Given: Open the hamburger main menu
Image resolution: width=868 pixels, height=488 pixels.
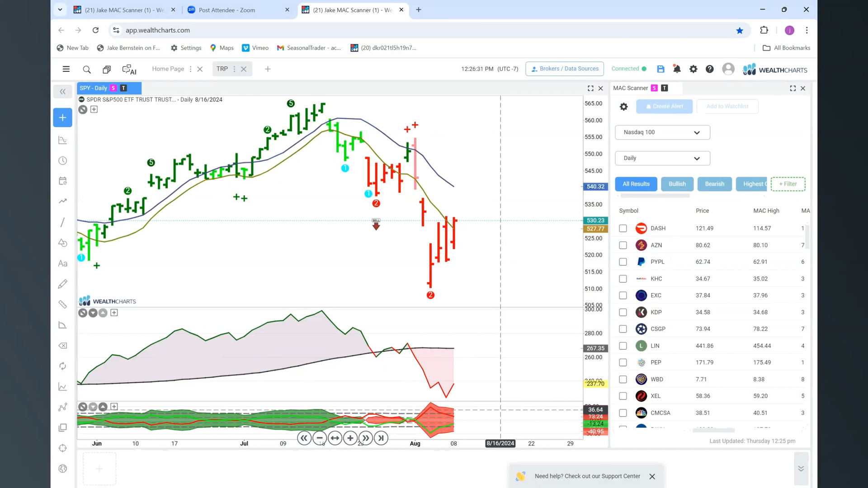Looking at the screenshot, I should (66, 69).
